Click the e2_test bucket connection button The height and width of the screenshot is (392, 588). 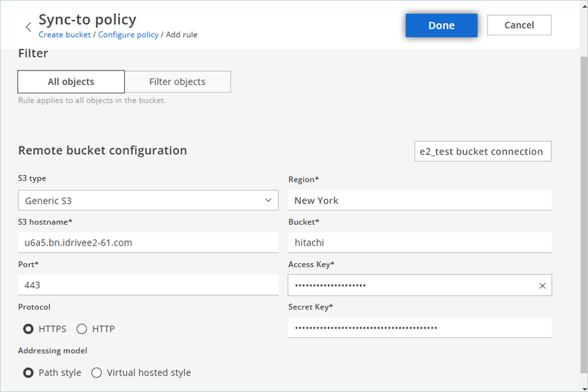483,152
